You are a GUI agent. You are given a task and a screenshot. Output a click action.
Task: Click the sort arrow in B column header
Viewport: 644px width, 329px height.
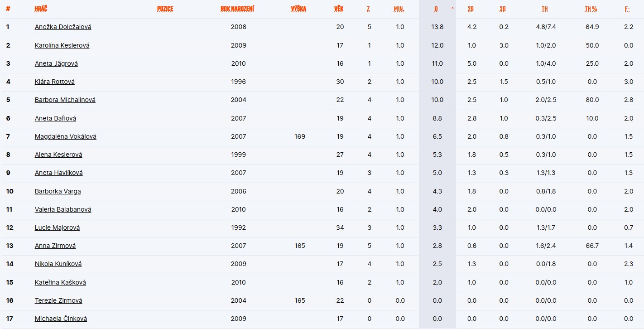452,9
